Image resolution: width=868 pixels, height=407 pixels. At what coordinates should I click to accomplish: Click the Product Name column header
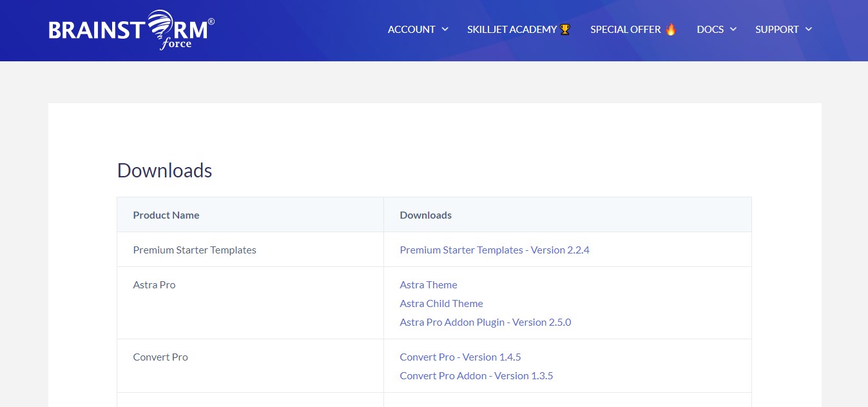pos(166,215)
